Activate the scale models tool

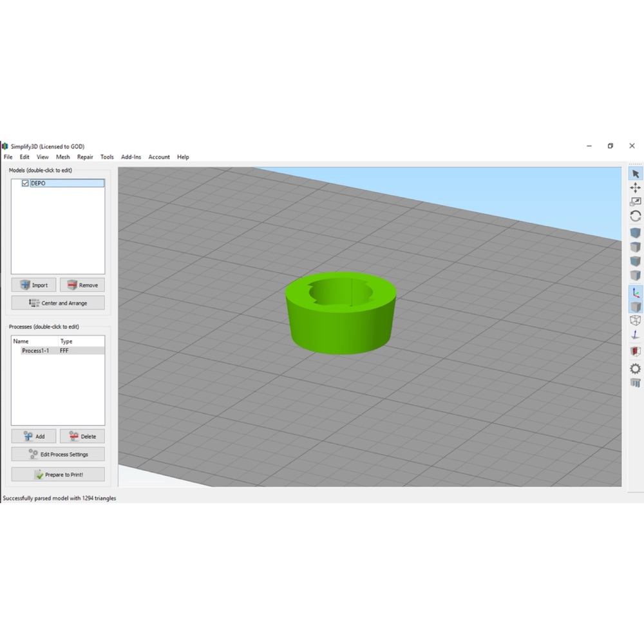[x=636, y=202]
